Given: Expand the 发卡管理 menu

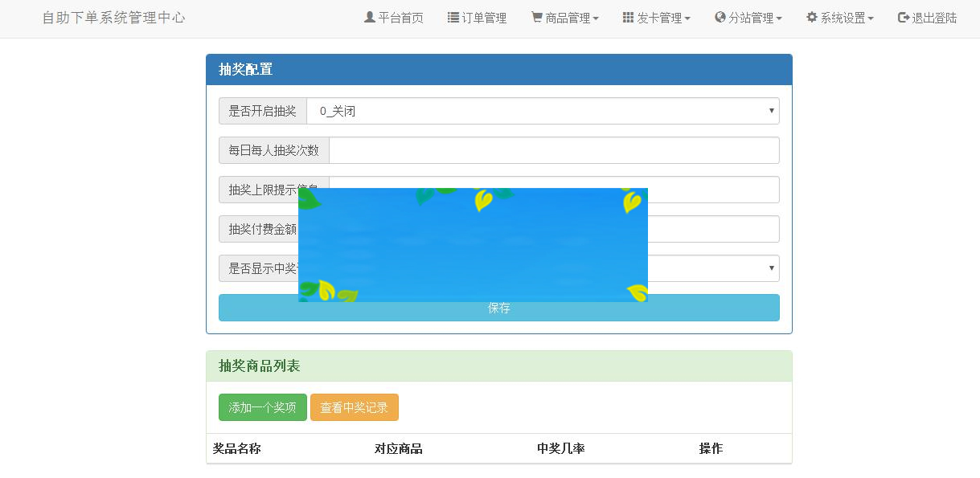Looking at the screenshot, I should pos(658,17).
